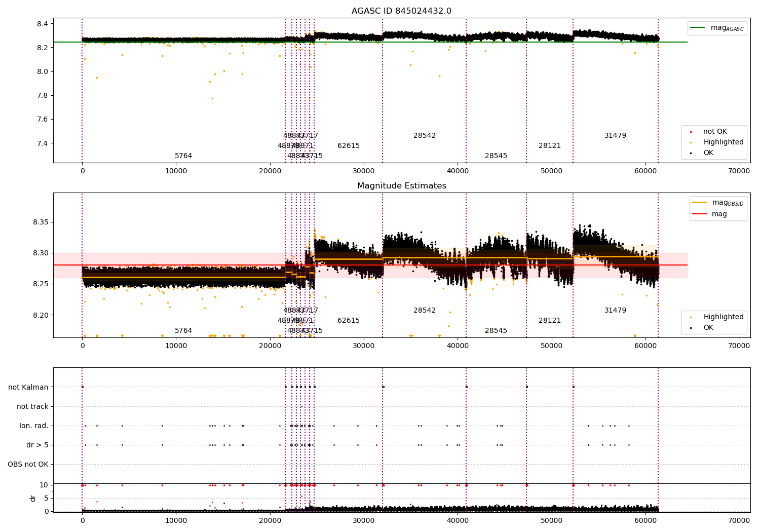
Task: Click the 'dr > 5' axis label
Action: coord(37,445)
